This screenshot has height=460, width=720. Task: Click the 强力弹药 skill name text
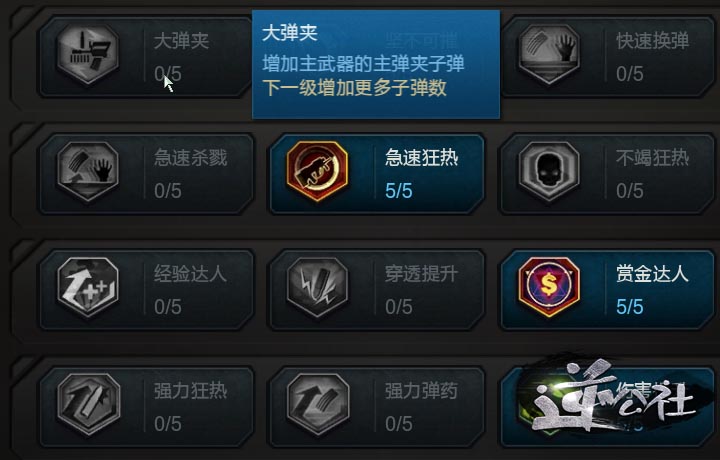[x=422, y=391]
